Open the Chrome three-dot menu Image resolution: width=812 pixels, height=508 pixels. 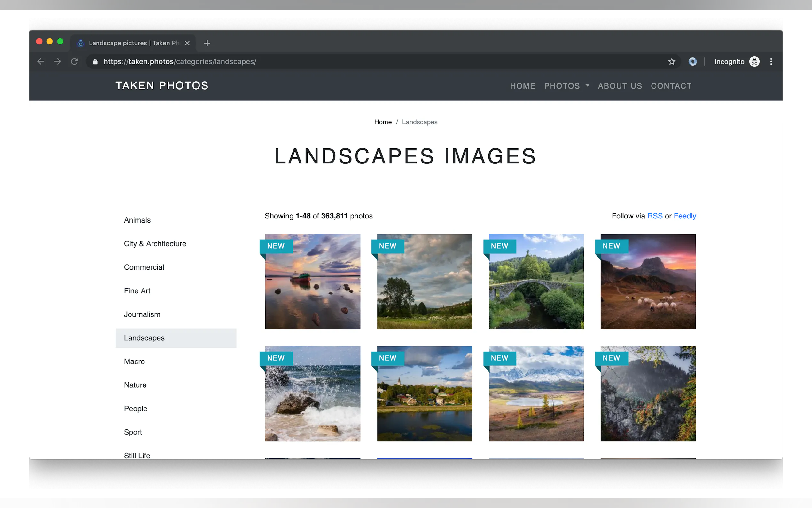(x=771, y=61)
